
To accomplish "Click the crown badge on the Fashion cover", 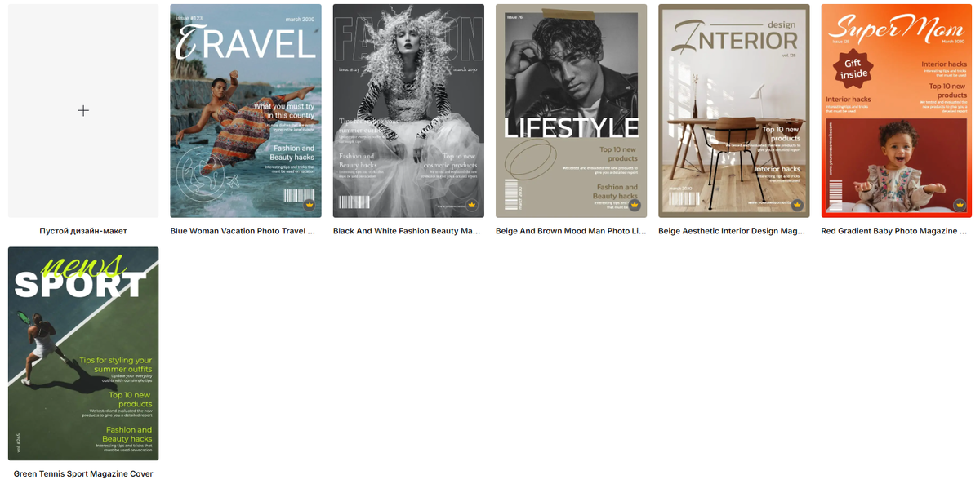I will point(472,206).
